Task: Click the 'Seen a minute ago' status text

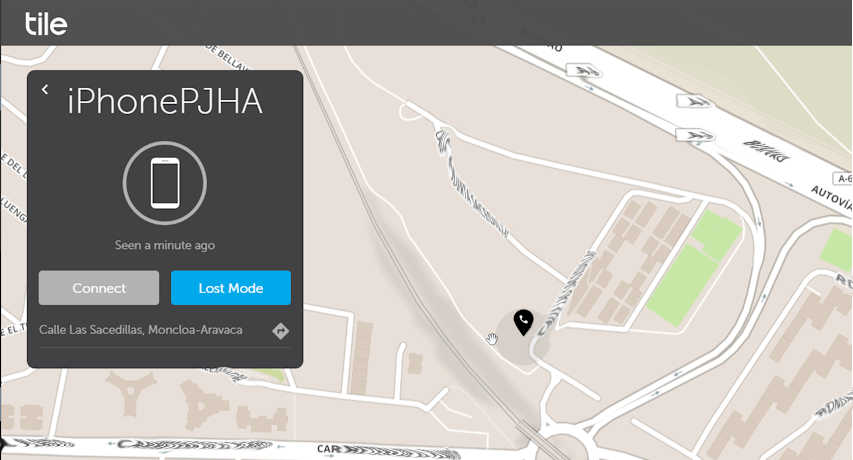Action: (x=165, y=245)
